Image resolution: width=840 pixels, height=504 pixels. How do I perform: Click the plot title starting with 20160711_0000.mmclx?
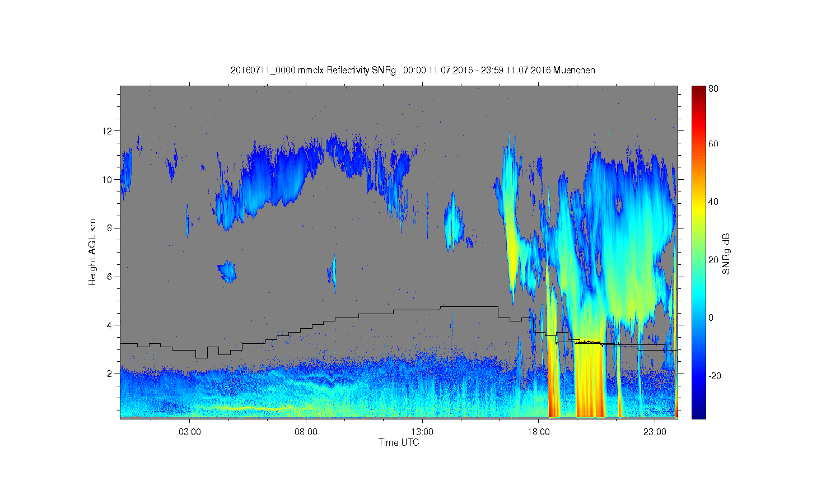click(x=413, y=71)
